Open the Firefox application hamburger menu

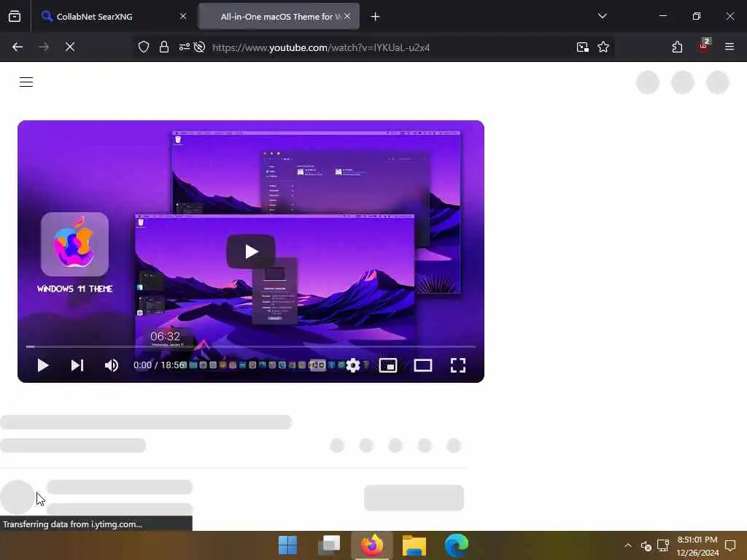click(729, 47)
